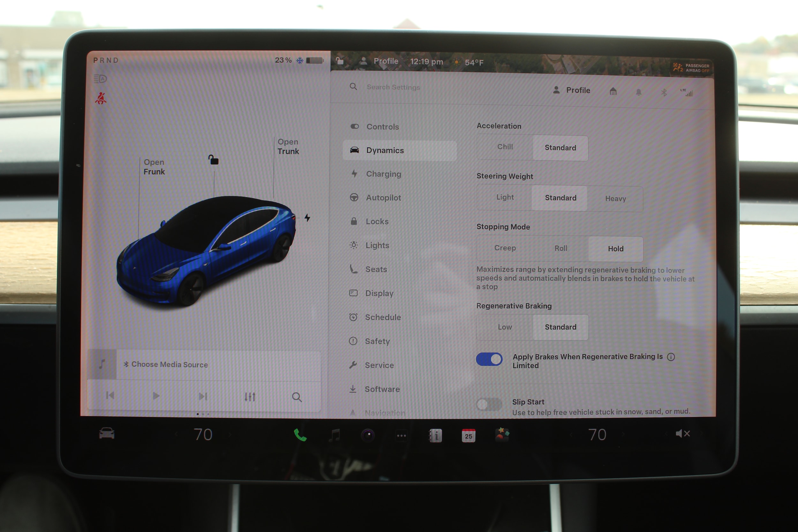Tap the unlock padlock above the car

214,160
